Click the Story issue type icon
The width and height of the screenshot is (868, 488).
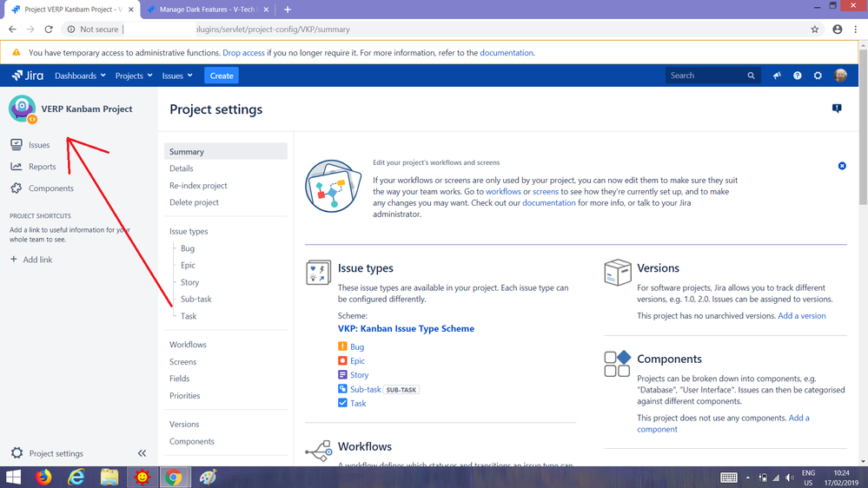click(342, 374)
